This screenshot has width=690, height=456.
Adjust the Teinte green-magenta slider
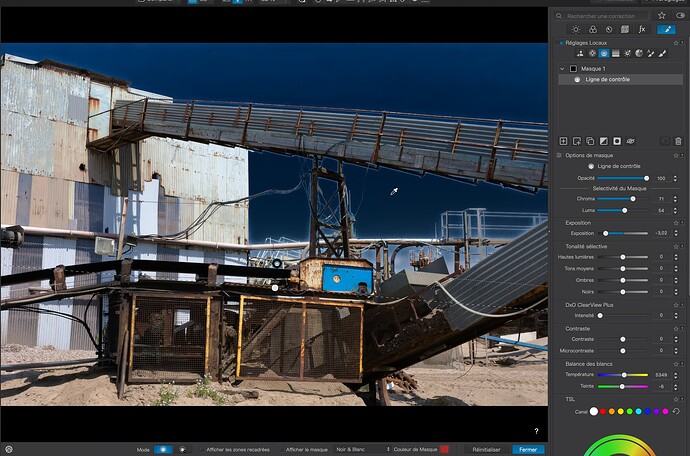click(x=622, y=386)
